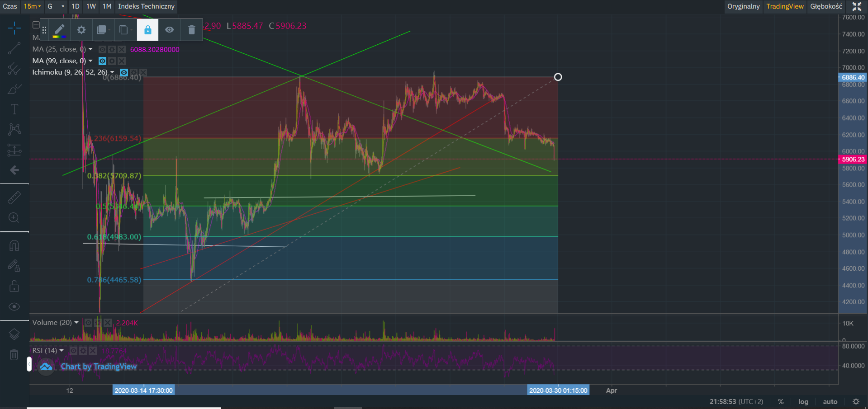The width and height of the screenshot is (868, 409).
Task: Toggle stay in drawing mode
Action: [14, 266]
